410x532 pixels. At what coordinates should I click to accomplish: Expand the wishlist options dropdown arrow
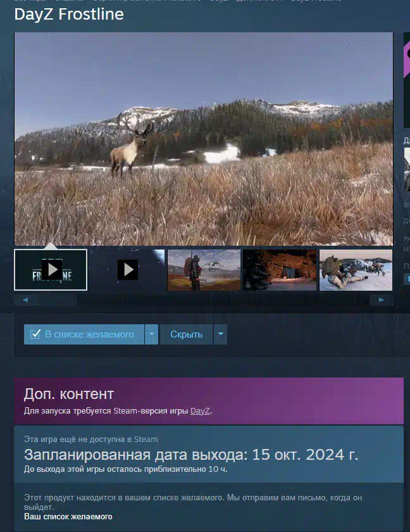point(152,334)
